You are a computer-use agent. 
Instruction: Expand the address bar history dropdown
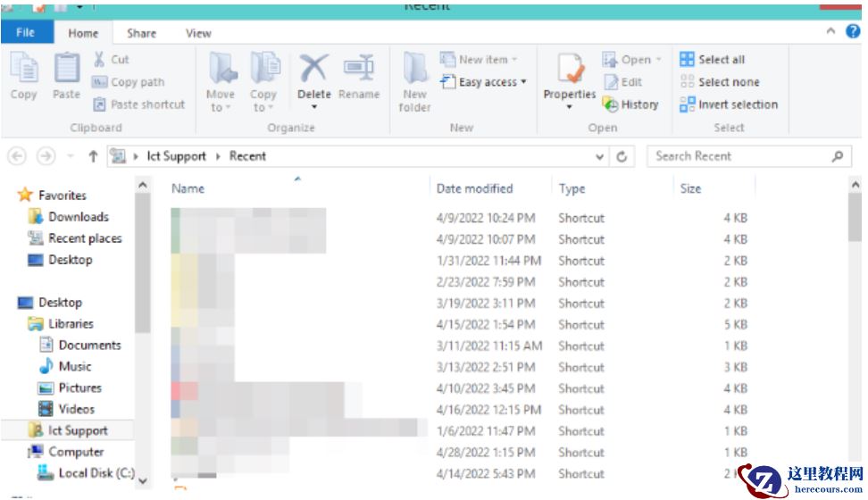click(x=599, y=157)
